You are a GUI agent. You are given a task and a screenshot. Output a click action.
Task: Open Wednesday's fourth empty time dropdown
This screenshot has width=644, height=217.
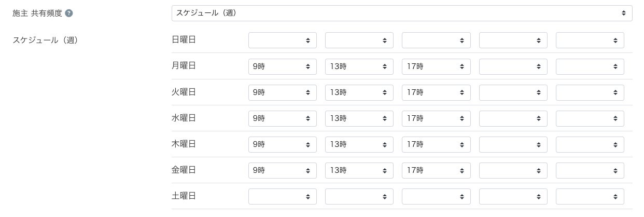[513, 118]
